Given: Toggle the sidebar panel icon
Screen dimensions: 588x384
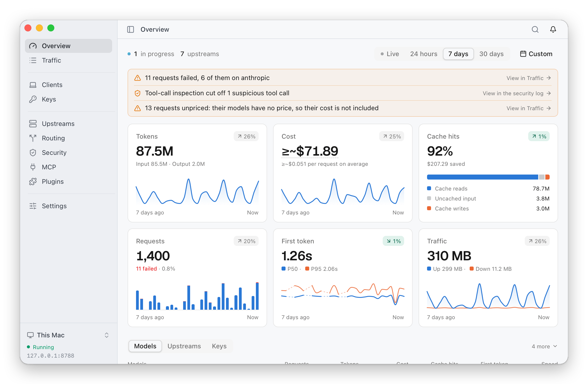Looking at the screenshot, I should click(x=131, y=29).
